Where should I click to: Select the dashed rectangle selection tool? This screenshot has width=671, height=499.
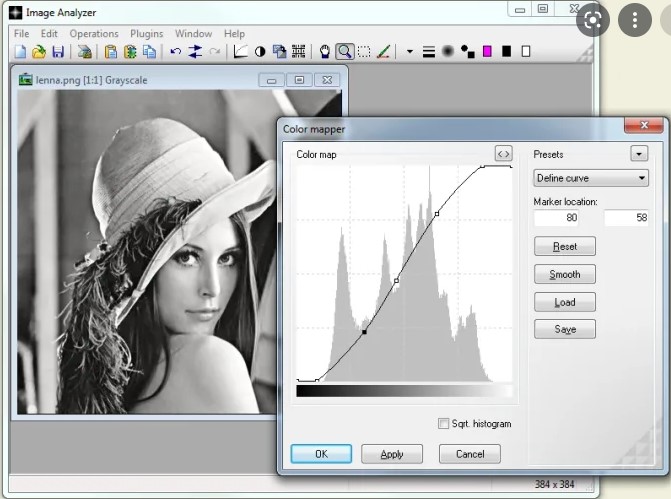[x=364, y=52]
